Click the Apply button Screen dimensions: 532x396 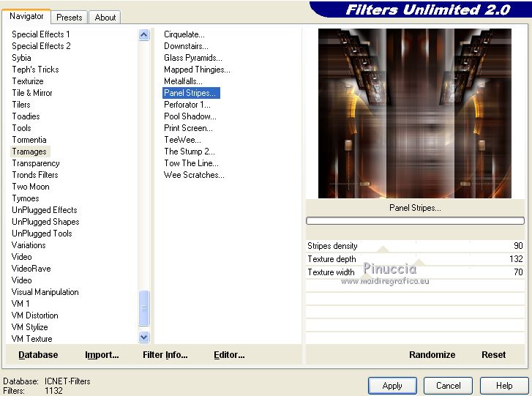coord(392,386)
